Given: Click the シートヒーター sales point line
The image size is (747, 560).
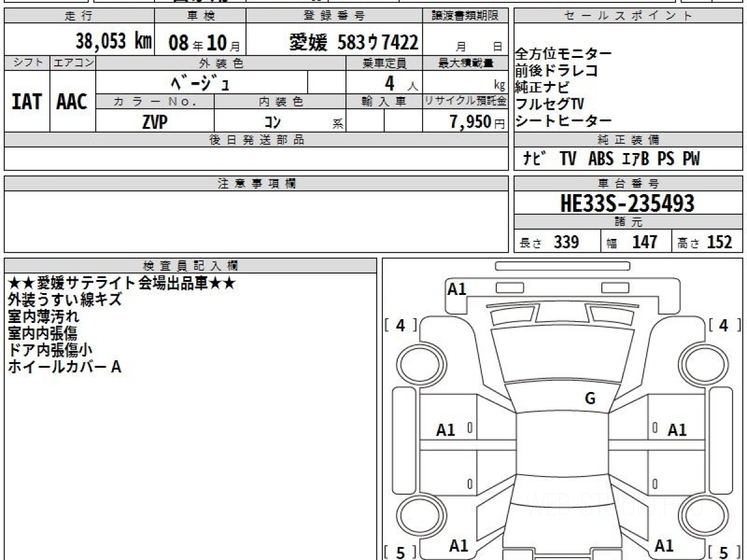Looking at the screenshot, I should (x=564, y=121).
